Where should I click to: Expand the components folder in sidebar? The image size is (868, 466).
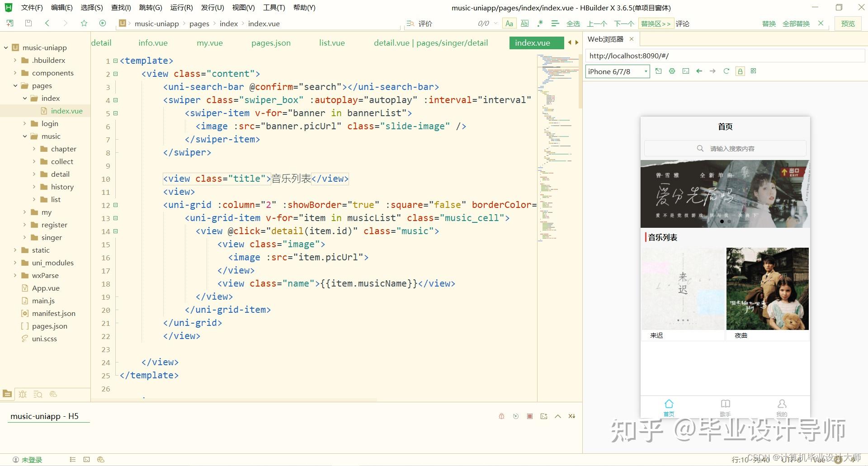[15, 73]
